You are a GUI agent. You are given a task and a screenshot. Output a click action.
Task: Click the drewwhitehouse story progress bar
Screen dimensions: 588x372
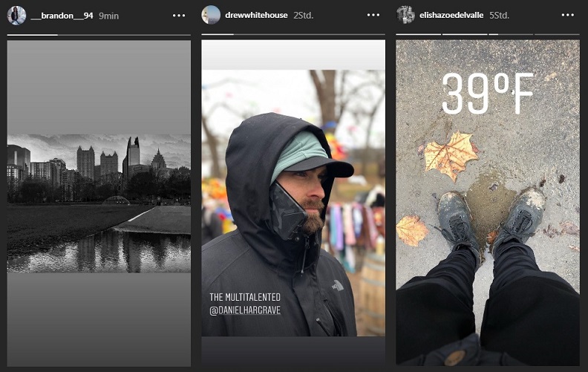(x=293, y=34)
